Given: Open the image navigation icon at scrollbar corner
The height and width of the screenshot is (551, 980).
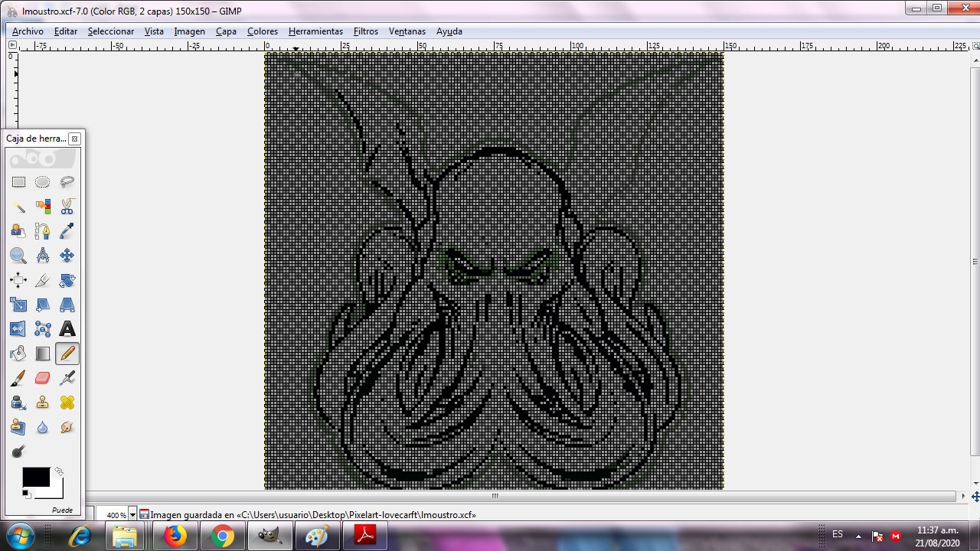Looking at the screenshot, I should coord(975,496).
